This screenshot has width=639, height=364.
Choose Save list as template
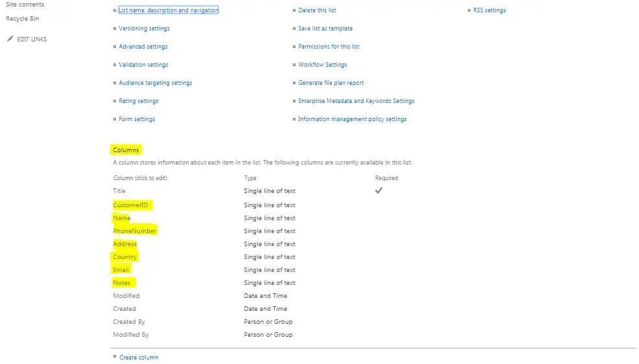pyautogui.click(x=325, y=28)
